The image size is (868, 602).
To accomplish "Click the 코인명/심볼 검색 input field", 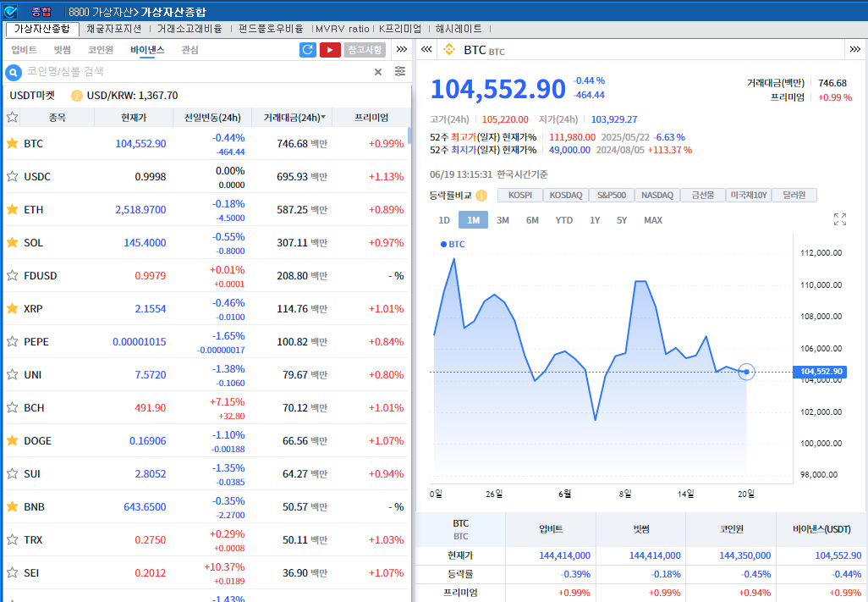I will [195, 72].
